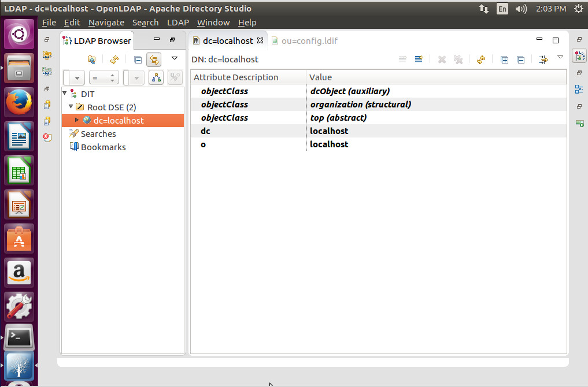Collapse all entries in the LDAP Browser

pyautogui.click(x=138, y=59)
